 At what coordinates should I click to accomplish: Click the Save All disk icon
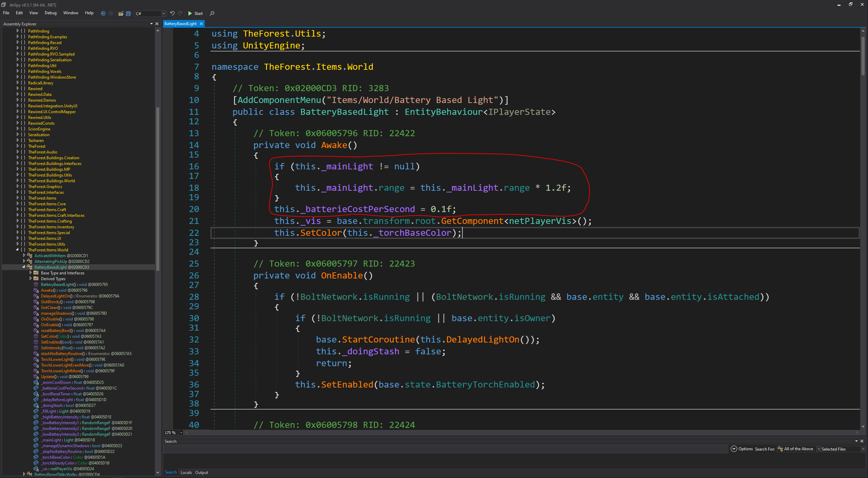click(128, 14)
